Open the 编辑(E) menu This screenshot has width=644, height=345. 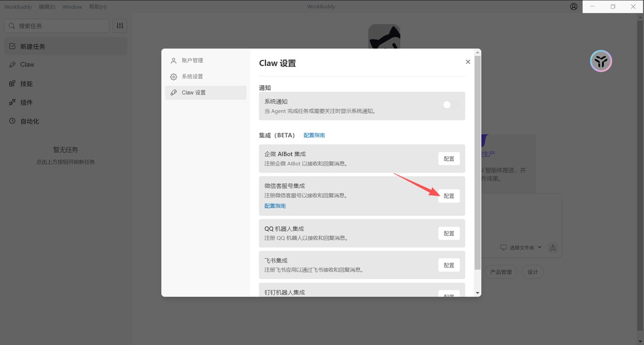coord(47,7)
